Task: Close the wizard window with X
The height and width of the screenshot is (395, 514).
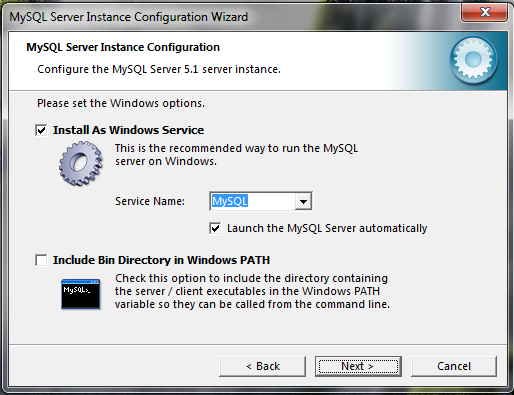Action: pyautogui.click(x=485, y=12)
